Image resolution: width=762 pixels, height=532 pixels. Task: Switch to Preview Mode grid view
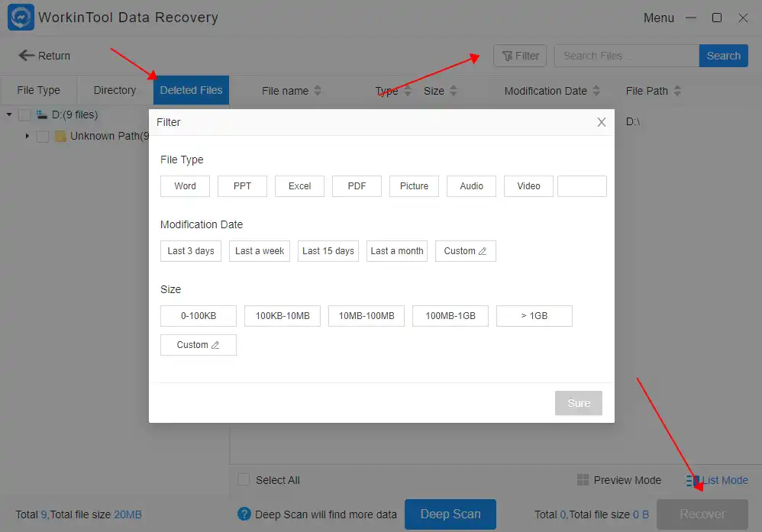tap(619, 480)
